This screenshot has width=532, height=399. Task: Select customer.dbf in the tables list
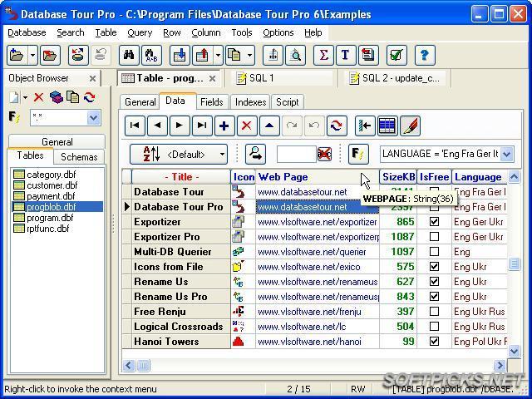pyautogui.click(x=52, y=185)
